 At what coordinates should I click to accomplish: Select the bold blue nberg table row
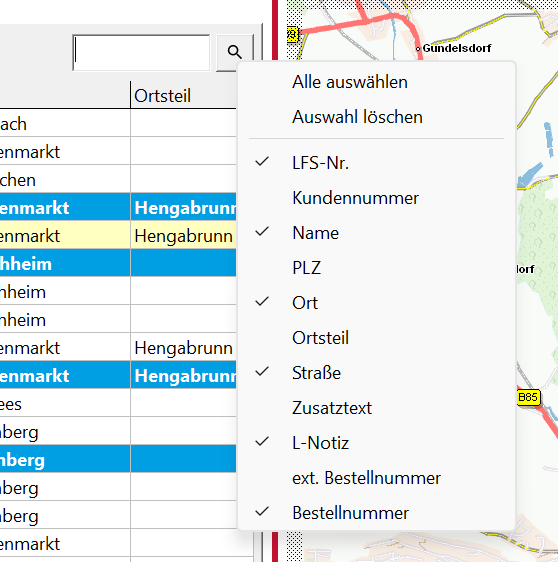point(118,460)
